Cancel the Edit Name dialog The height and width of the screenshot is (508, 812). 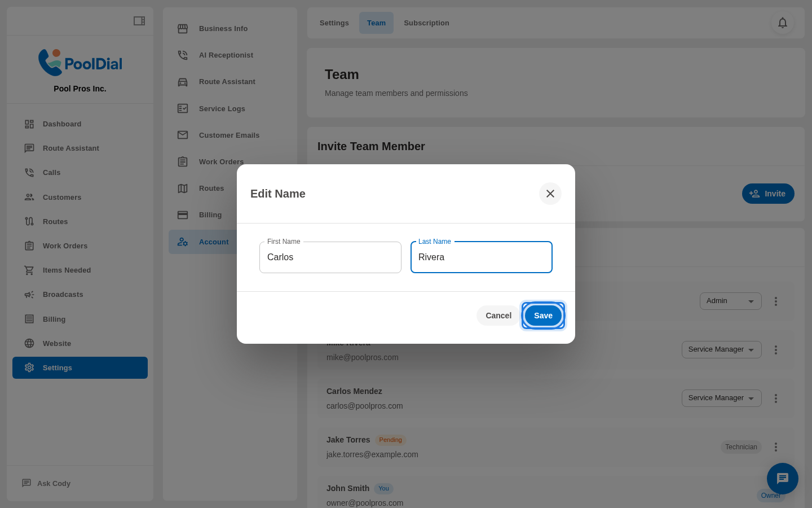tap(498, 316)
